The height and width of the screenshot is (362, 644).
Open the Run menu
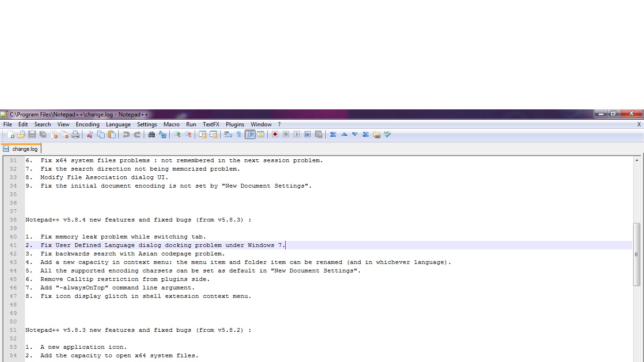191,124
